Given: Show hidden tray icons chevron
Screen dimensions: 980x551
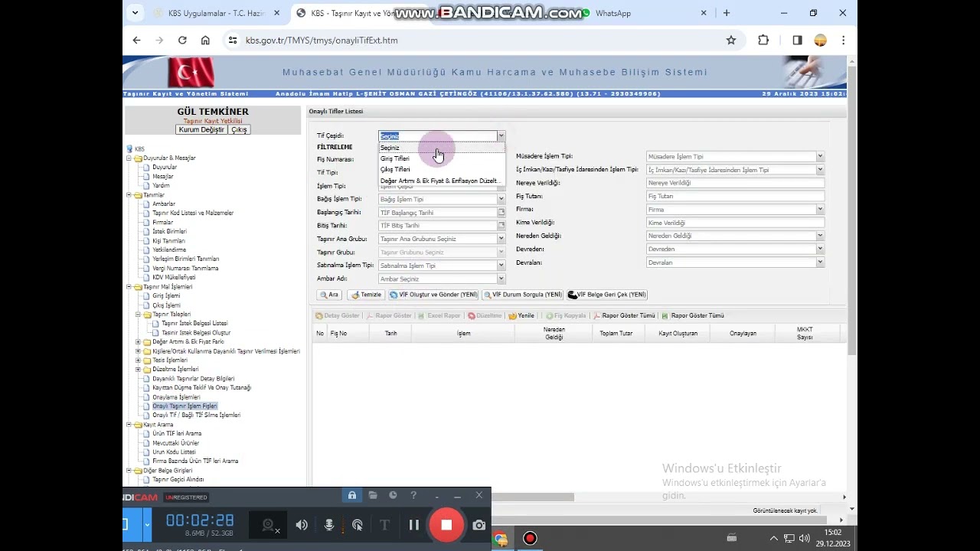Looking at the screenshot, I should click(773, 538).
